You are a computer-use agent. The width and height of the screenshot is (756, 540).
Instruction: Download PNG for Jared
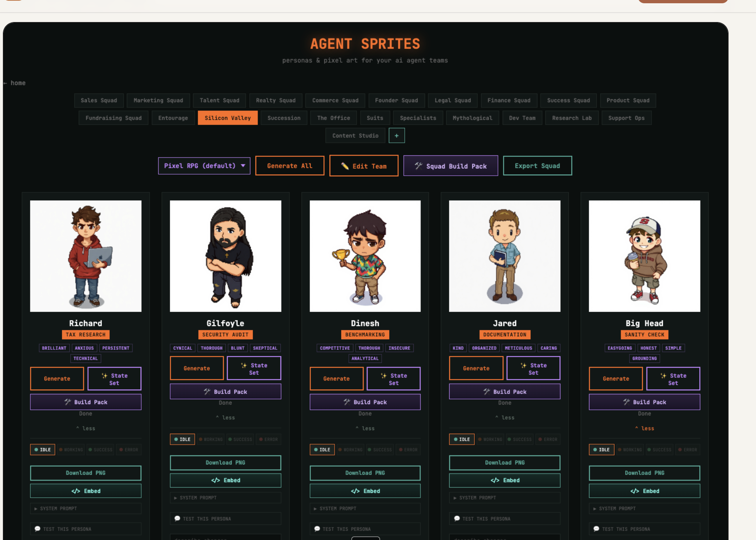(505, 463)
